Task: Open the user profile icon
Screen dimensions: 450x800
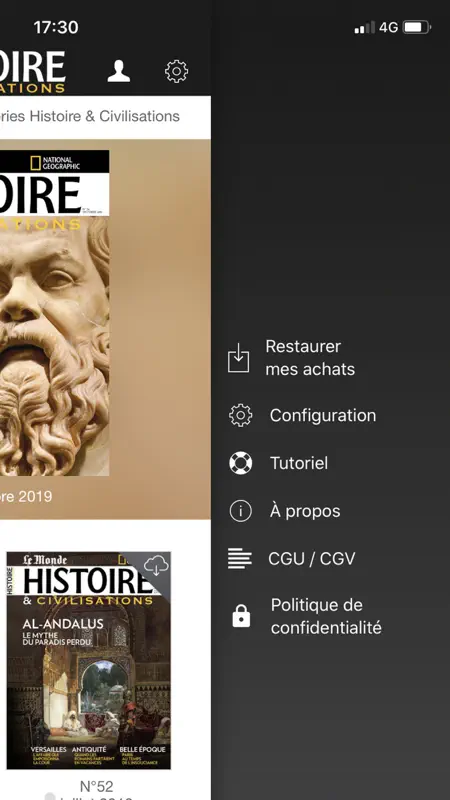Action: pos(119,71)
